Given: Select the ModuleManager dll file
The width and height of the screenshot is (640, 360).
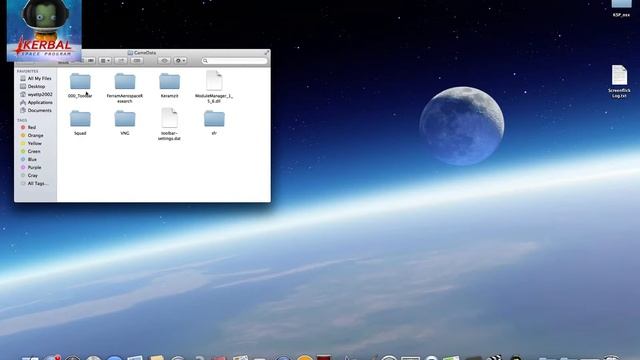Looking at the screenshot, I should [x=214, y=80].
